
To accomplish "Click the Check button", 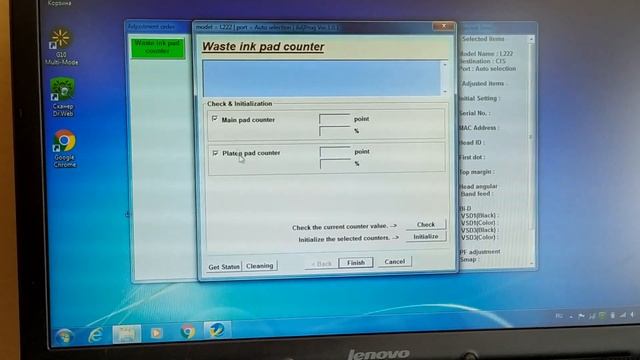I will click(x=426, y=224).
